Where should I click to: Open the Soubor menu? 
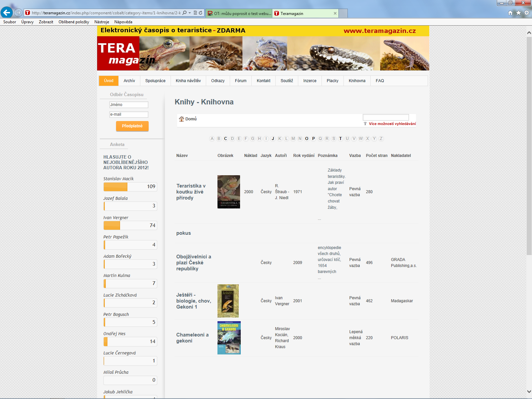pos(10,22)
